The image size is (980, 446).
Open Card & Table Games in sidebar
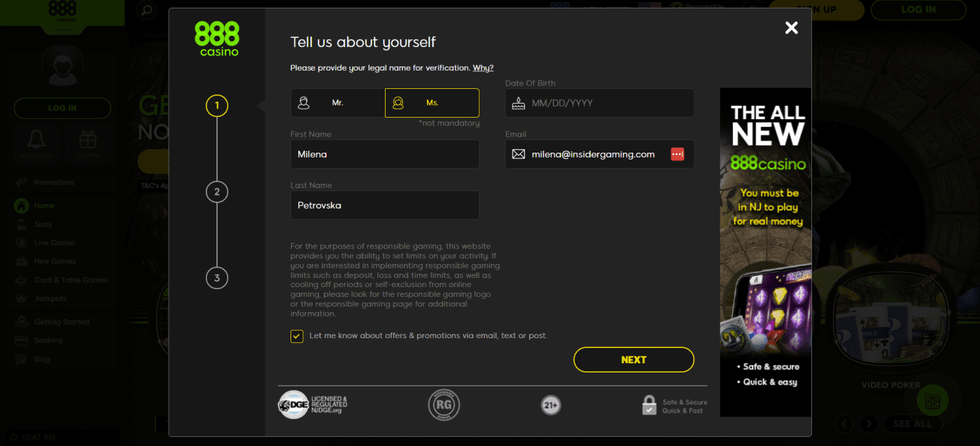tap(71, 280)
